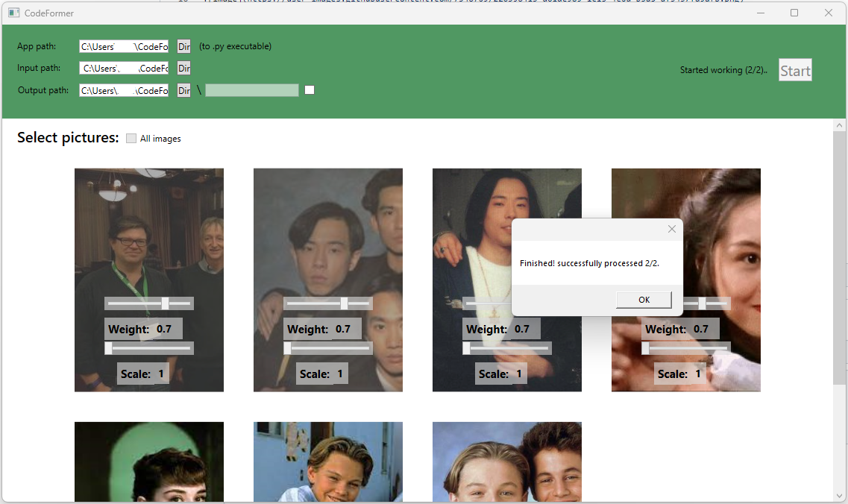
Task: Open Dir browser for Output path
Action: (184, 90)
